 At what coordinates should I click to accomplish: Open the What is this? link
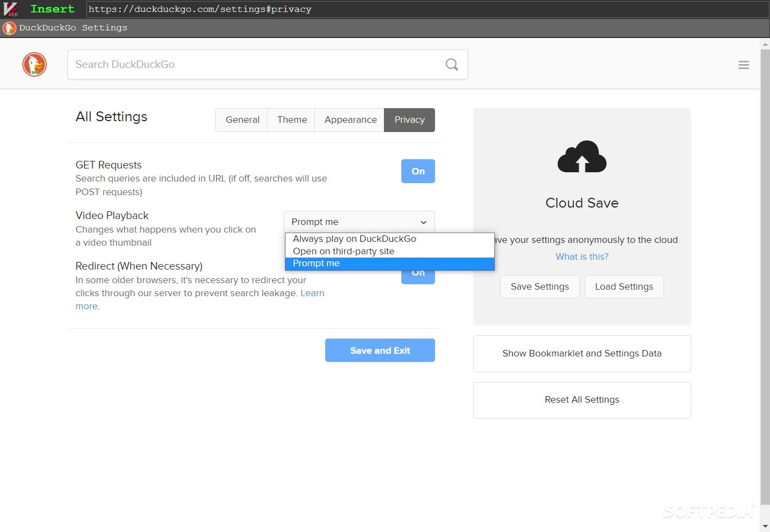click(x=582, y=256)
